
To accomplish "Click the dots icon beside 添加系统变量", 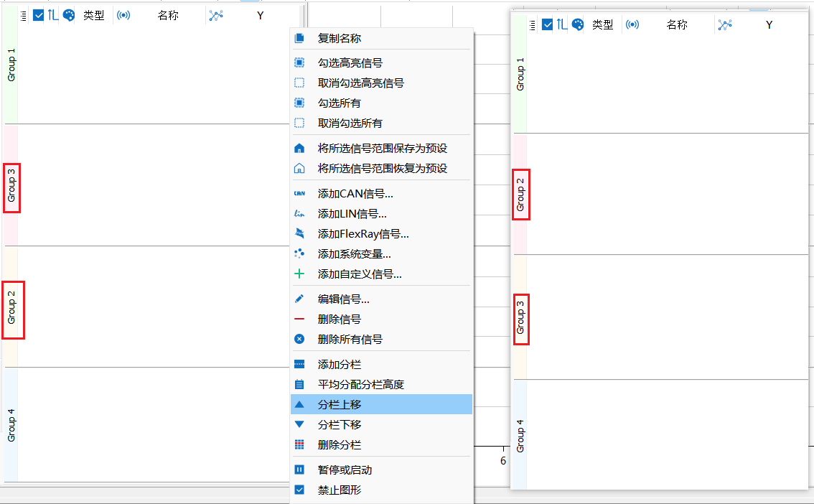I will (299, 253).
